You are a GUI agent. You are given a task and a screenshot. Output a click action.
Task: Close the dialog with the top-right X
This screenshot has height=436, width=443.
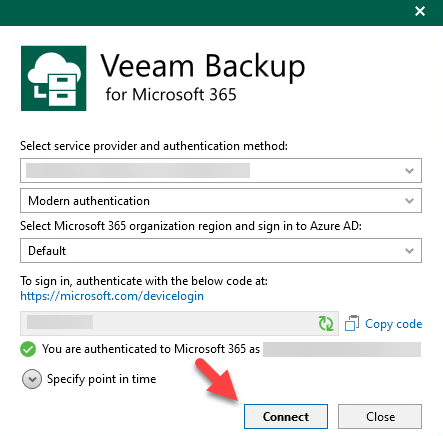click(420, 11)
